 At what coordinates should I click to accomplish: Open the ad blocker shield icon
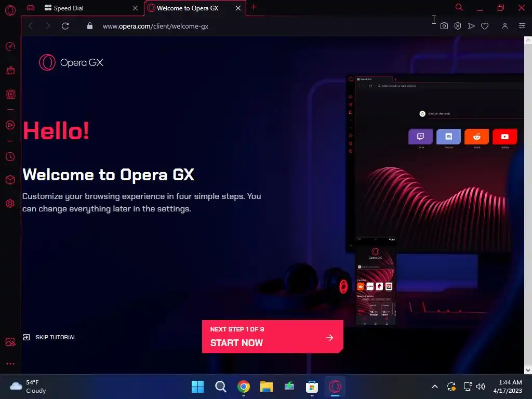pos(457,26)
